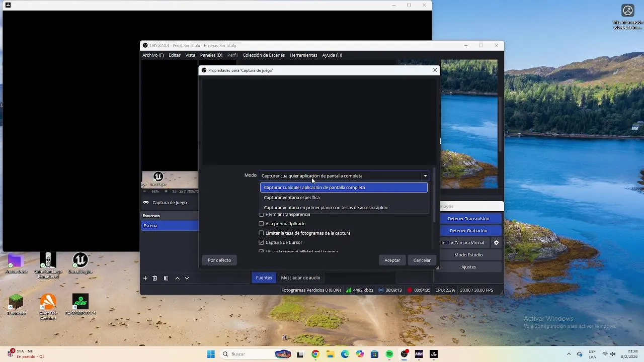Open Chrome from the taskbar
This screenshot has height=362, width=644.
tap(315, 354)
